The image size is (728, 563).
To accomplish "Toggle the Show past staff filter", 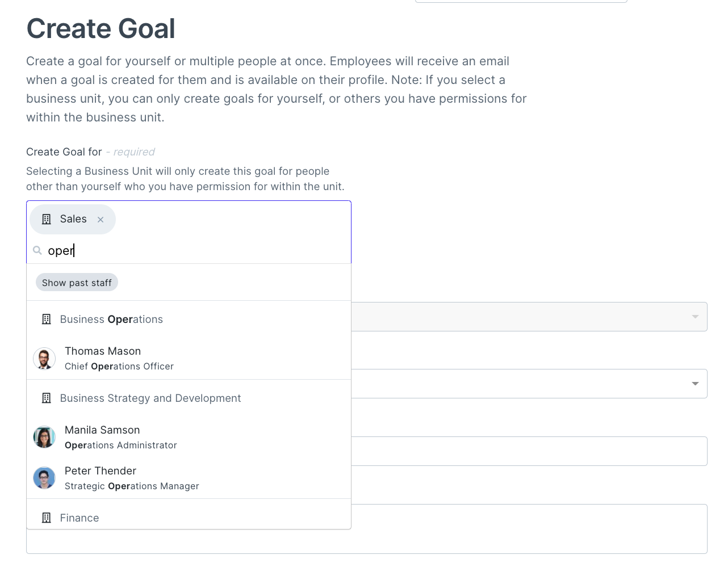I will (77, 283).
